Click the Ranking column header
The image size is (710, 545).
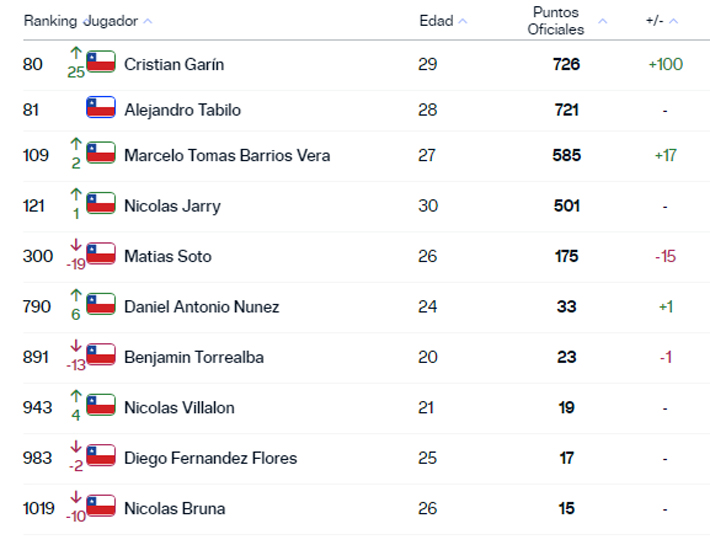point(50,21)
